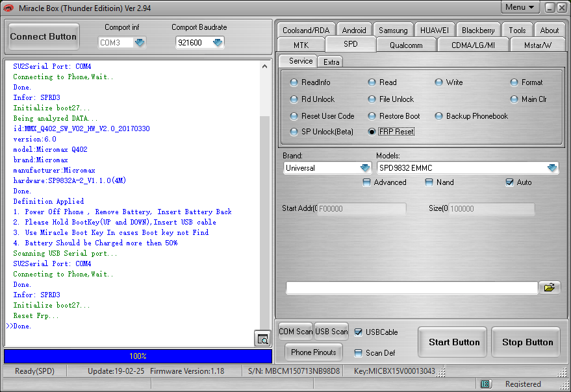Image resolution: width=571 pixels, height=392 pixels.
Task: Click the 'Registered' status text
Action: tap(523, 384)
